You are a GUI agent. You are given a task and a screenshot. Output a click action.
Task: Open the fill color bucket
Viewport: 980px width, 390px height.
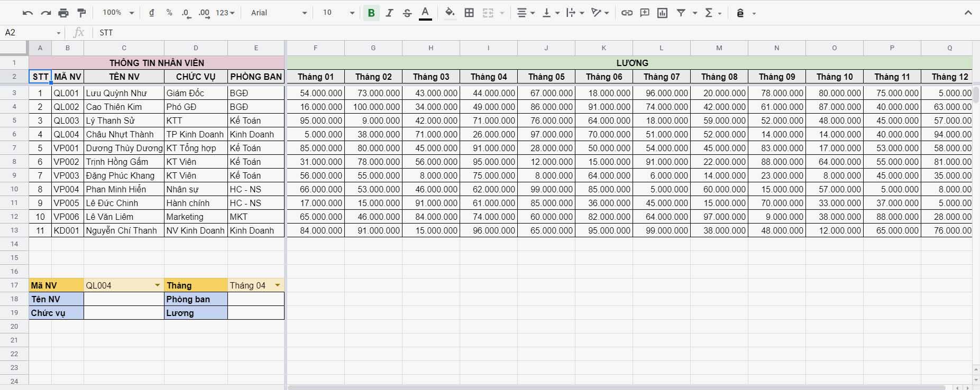450,13
